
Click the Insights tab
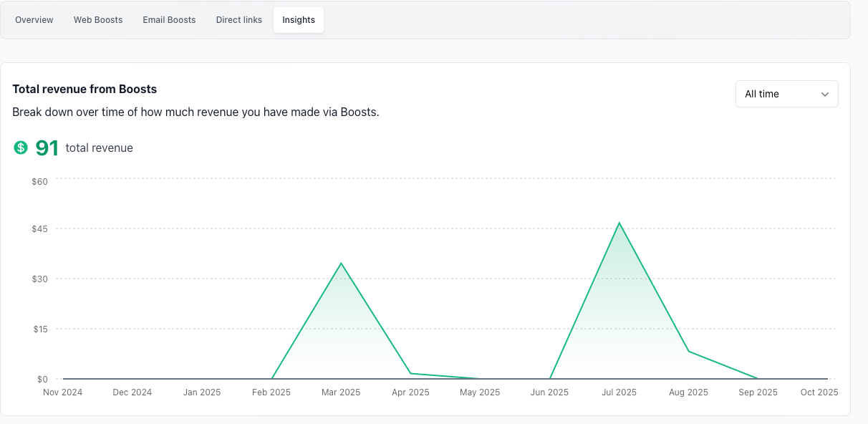pos(299,20)
